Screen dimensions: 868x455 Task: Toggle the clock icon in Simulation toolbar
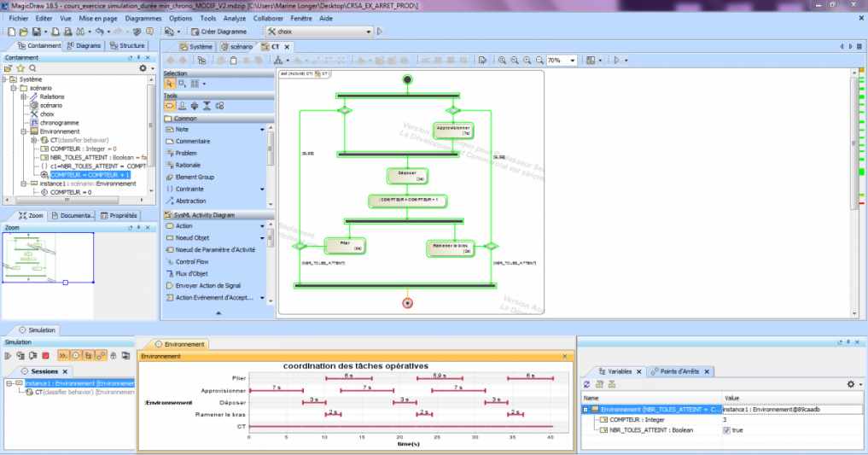76,355
